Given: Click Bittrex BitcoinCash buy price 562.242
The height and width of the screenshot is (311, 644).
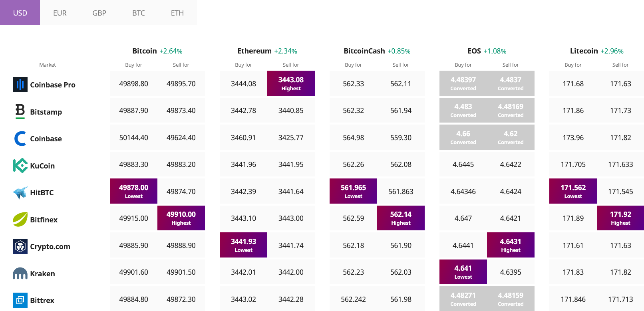Looking at the screenshot, I should pyautogui.click(x=353, y=299).
